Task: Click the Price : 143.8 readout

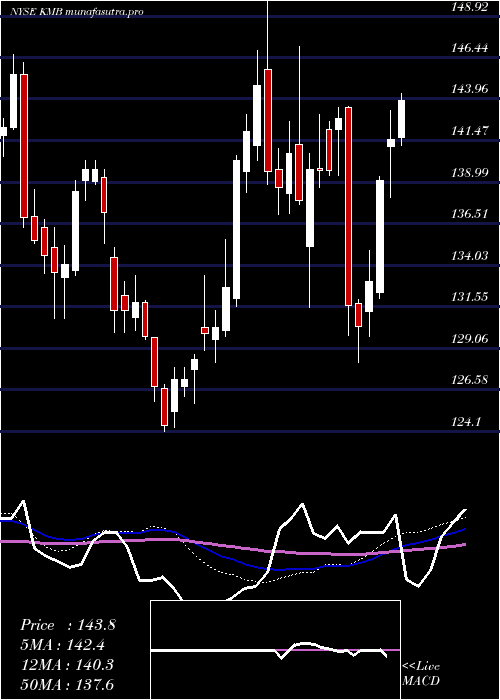Action: [x=68, y=625]
